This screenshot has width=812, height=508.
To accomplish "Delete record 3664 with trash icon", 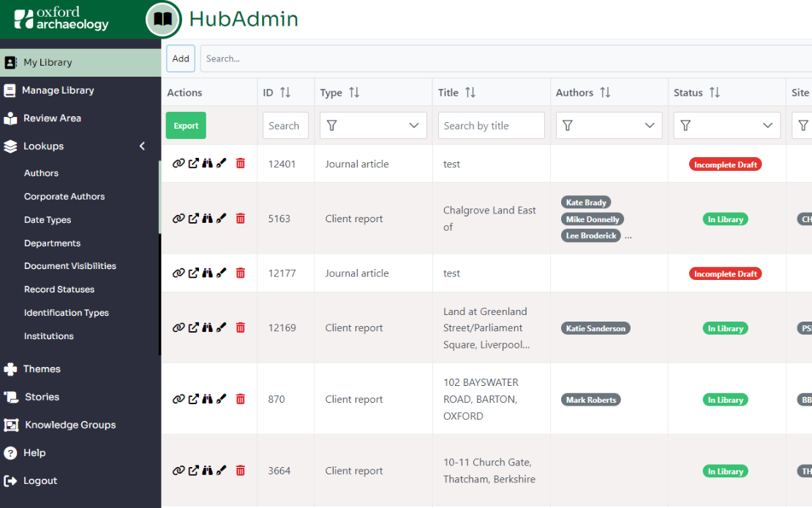I will (240, 470).
